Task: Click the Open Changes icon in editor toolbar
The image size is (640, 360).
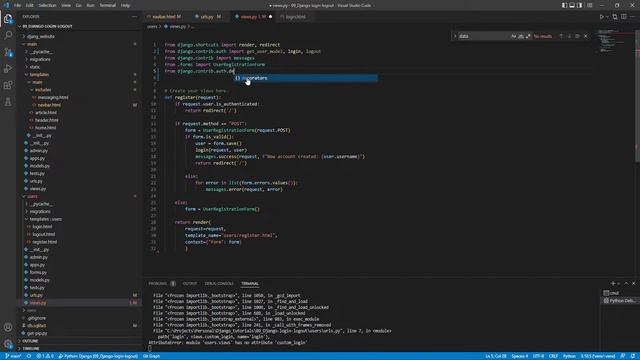Action: (x=615, y=17)
